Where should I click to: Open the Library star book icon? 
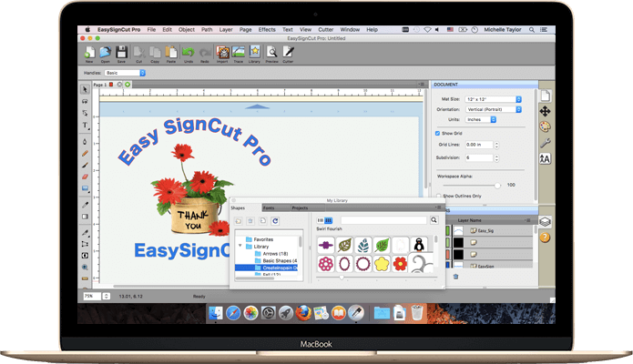pyautogui.click(x=254, y=53)
